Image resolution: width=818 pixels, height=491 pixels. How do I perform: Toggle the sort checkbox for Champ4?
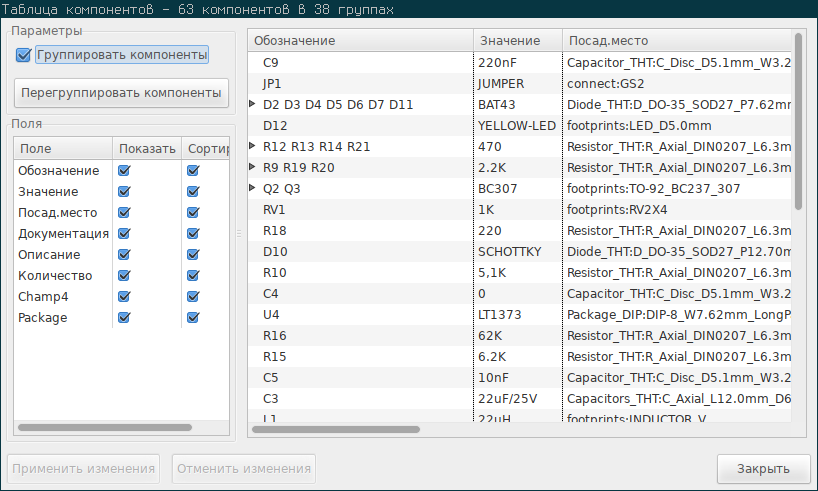click(193, 296)
